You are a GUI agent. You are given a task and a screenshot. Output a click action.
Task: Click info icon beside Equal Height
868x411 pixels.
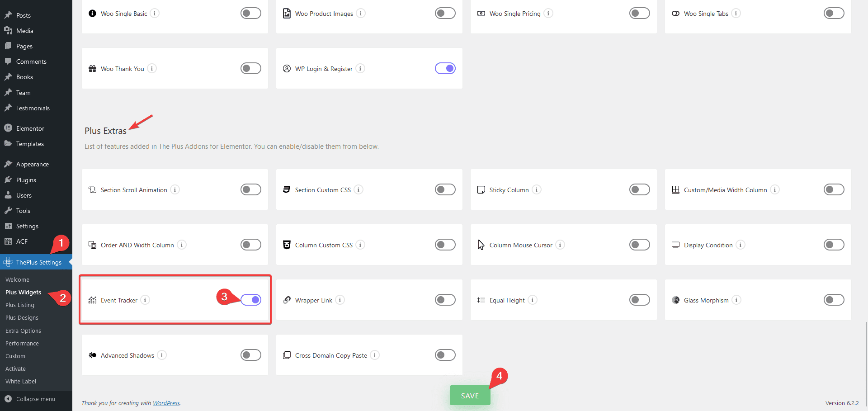pyautogui.click(x=533, y=300)
